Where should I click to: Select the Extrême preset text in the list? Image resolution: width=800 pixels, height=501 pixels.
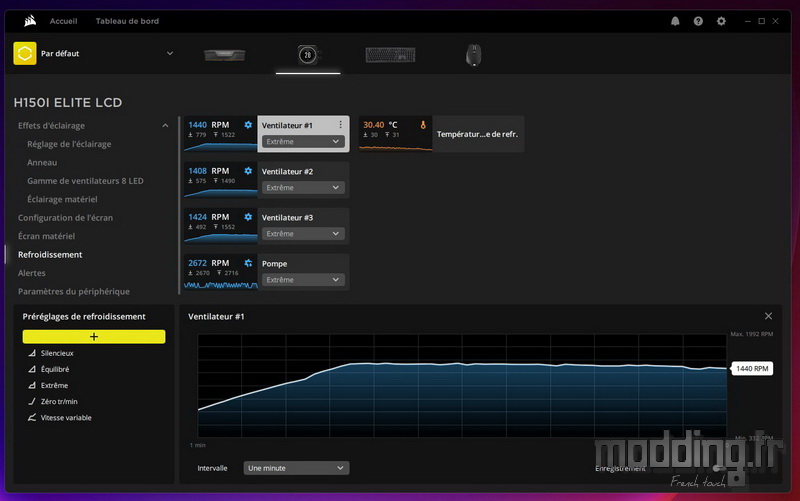tap(55, 385)
